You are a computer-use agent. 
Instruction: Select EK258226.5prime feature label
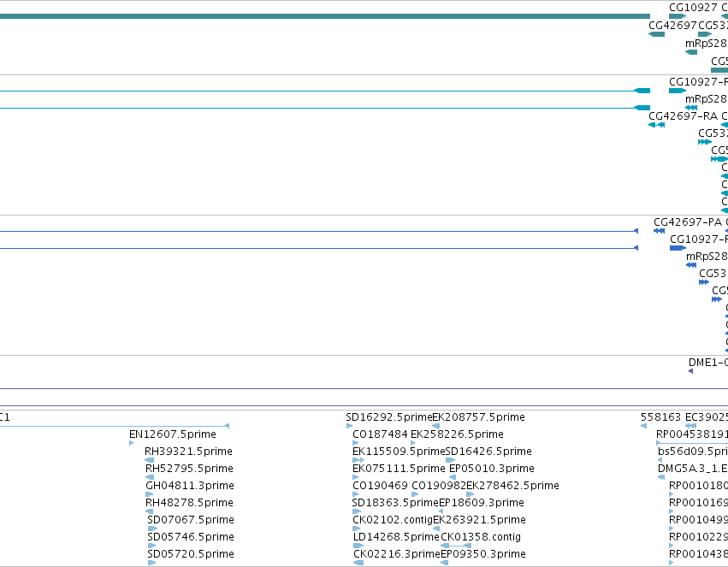pyautogui.click(x=457, y=434)
